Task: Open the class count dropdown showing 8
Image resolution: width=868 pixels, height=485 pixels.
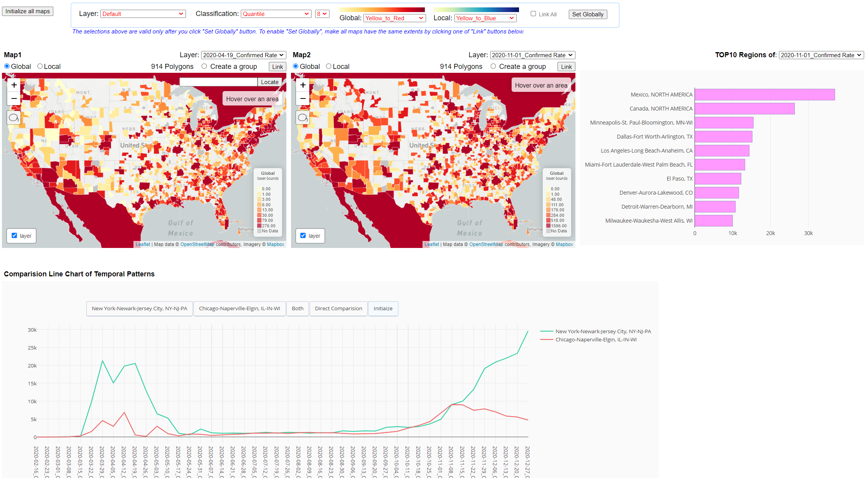Action: 322,14
